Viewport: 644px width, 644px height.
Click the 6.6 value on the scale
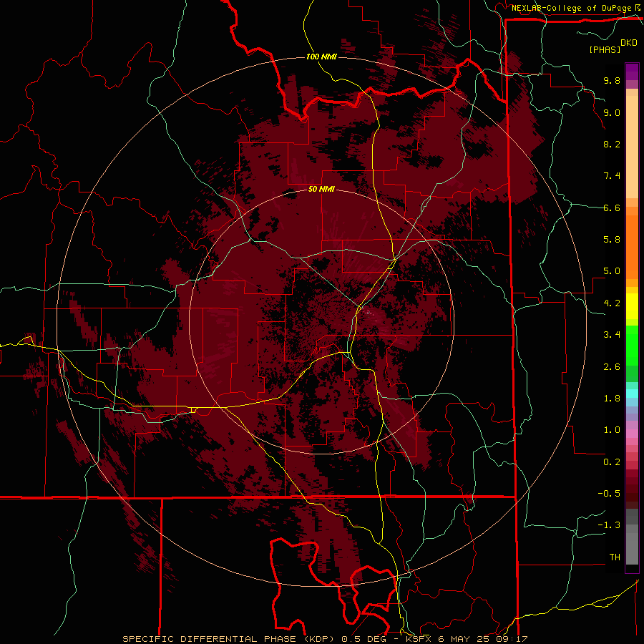point(612,208)
